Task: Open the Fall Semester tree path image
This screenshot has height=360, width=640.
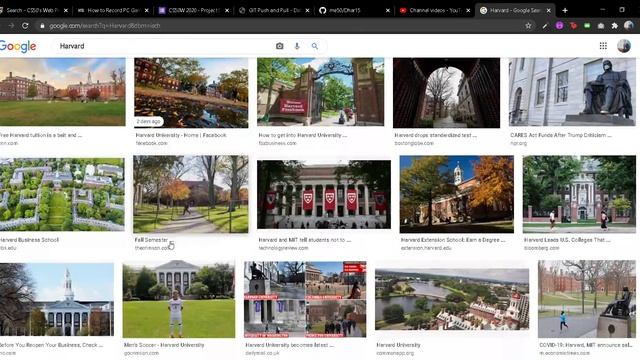Action: click(x=191, y=194)
